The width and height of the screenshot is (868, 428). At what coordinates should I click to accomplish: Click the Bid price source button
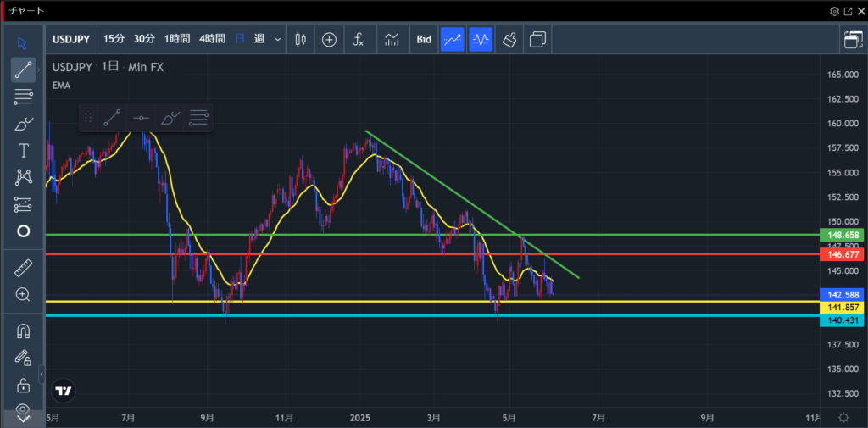(424, 39)
